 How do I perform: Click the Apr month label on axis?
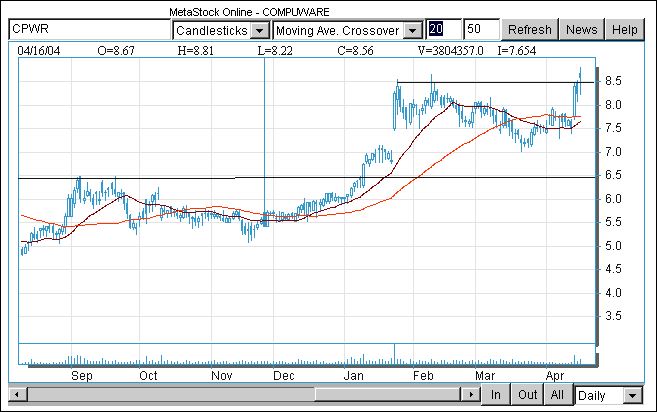(555, 376)
